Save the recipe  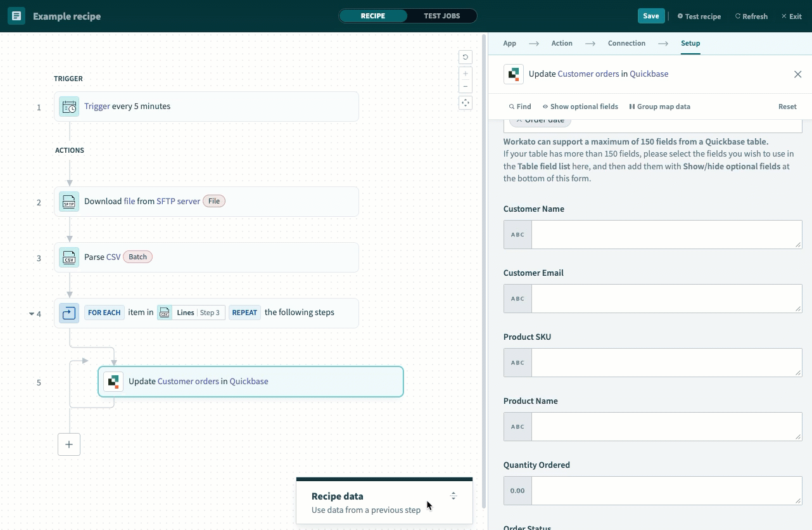650,16
